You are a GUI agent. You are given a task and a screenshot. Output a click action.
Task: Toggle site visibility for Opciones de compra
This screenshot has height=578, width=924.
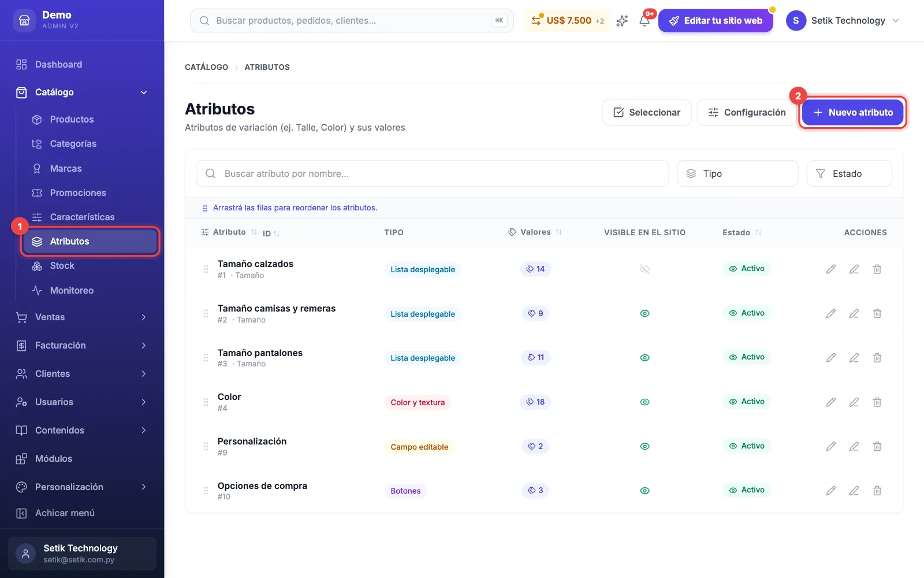[645, 491]
